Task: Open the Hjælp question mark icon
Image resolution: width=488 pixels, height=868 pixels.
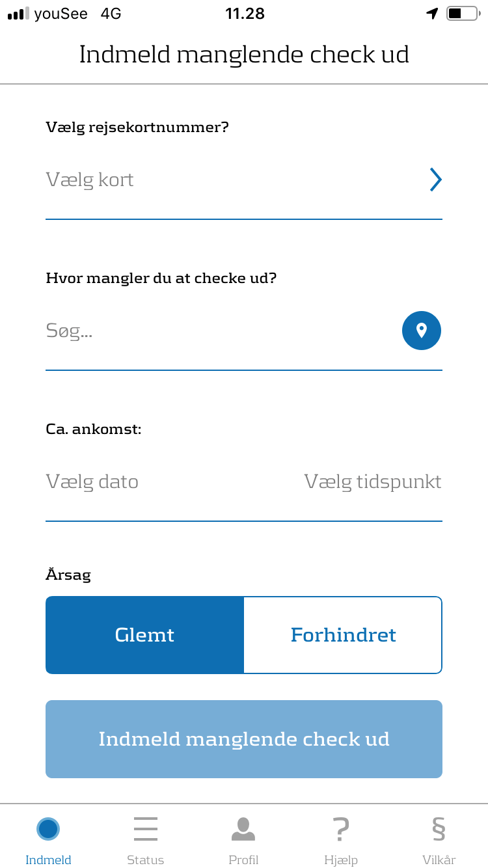Action: point(341,829)
